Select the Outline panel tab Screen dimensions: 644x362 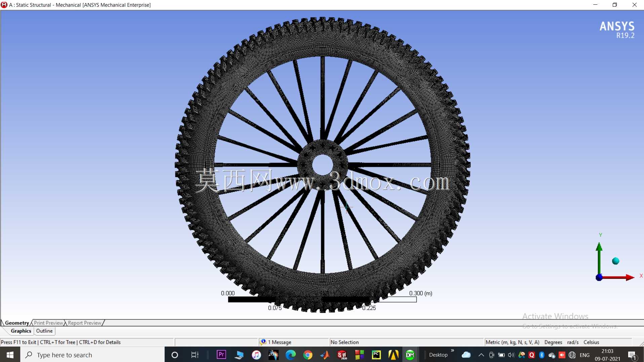tap(44, 331)
